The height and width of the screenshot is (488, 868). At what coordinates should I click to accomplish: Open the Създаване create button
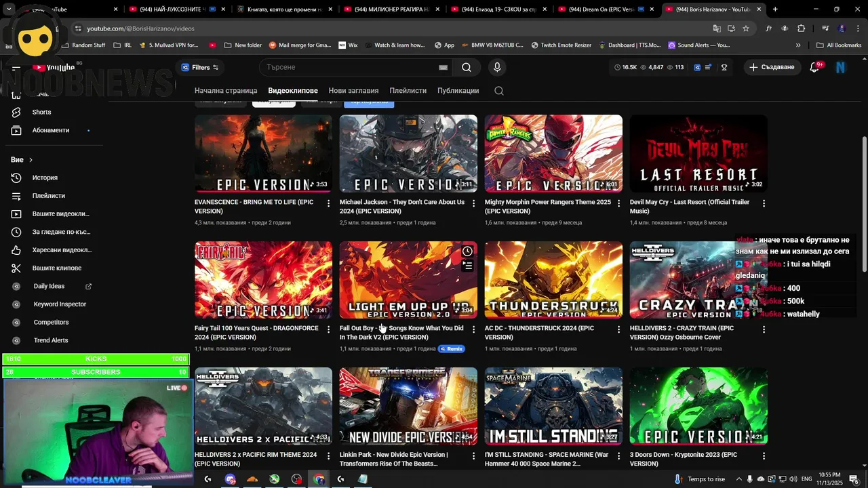pos(772,67)
